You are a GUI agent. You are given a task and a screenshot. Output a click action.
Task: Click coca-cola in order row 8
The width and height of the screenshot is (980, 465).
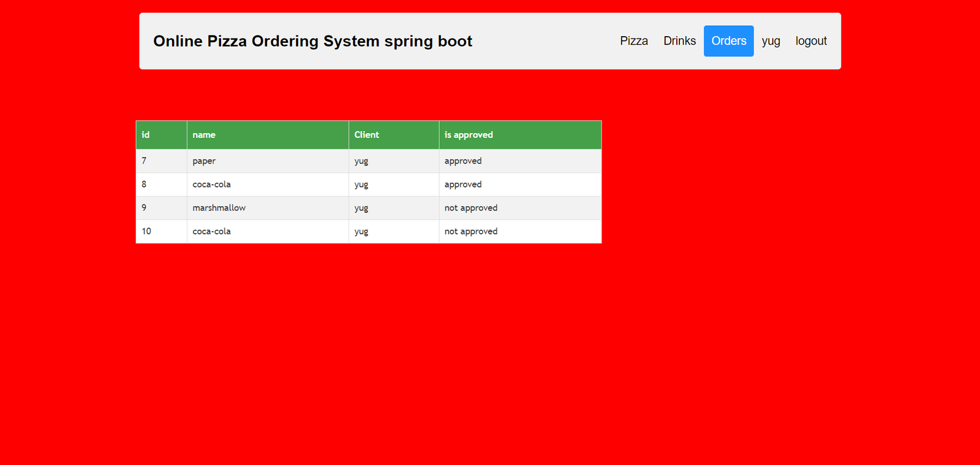point(211,184)
